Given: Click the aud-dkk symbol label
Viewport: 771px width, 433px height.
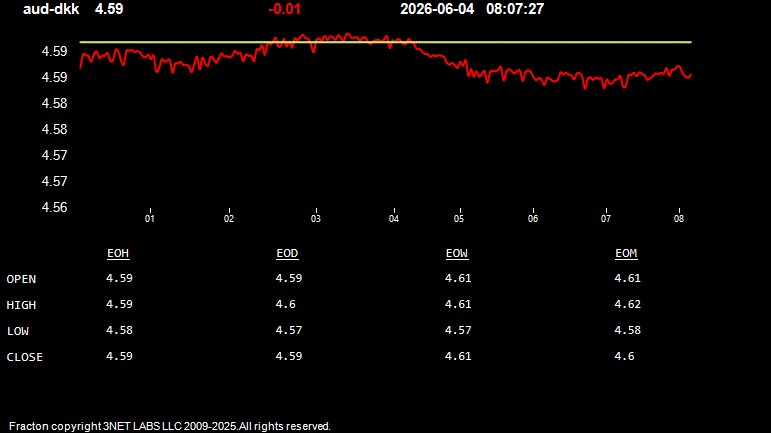Looking at the screenshot, I should click(x=51, y=9).
